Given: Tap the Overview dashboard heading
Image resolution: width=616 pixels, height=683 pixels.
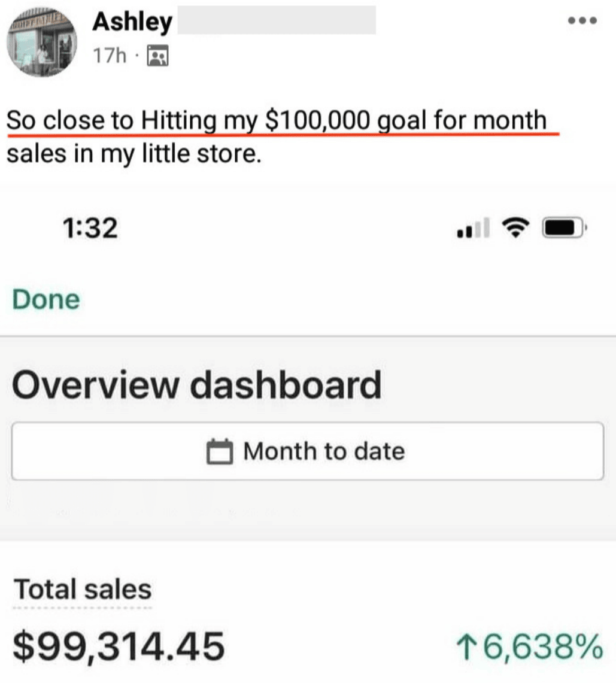Looking at the screenshot, I should click(x=197, y=385).
